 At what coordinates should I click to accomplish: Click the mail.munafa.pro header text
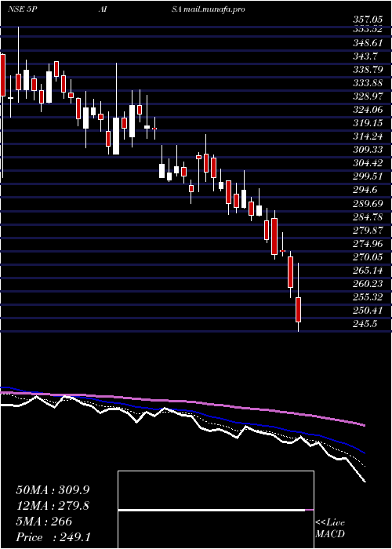(x=213, y=9)
